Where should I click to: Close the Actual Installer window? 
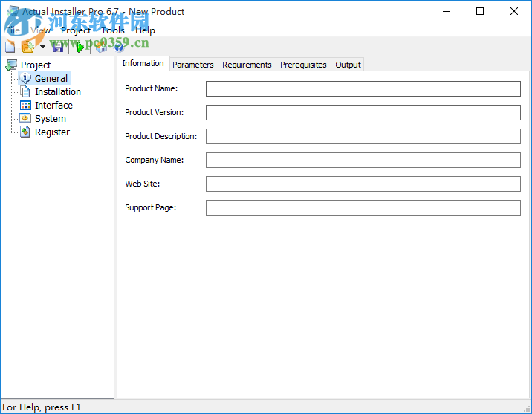pos(514,12)
